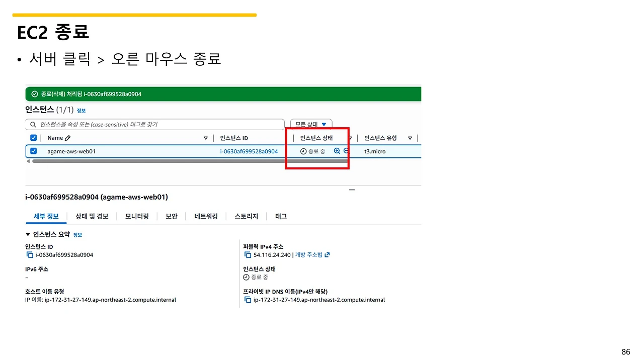
Task: Copy the private IP DNS name
Action: coord(248,300)
